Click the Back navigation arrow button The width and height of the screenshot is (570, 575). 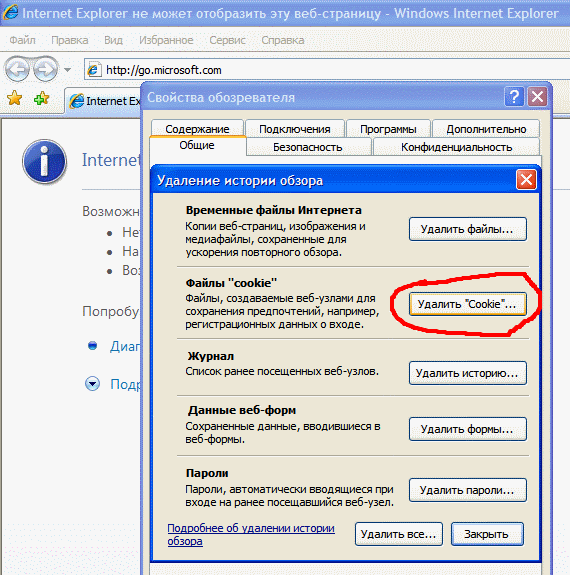(x=17, y=69)
